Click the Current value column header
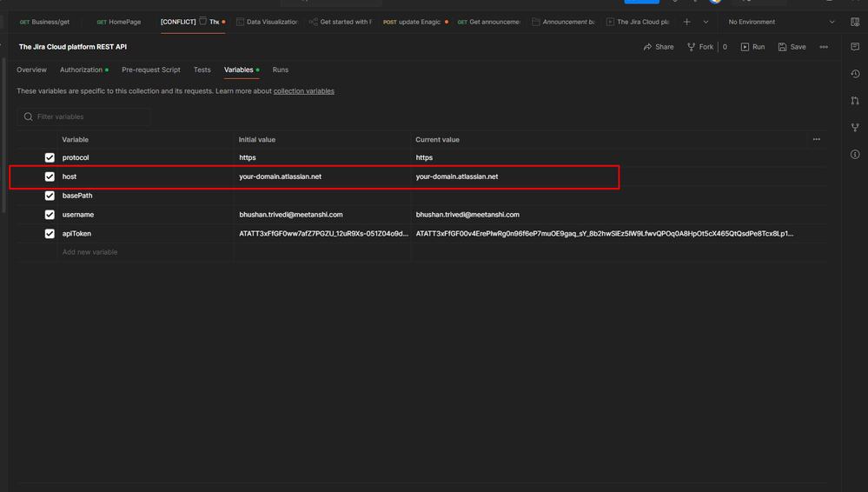868x492 pixels. (x=437, y=140)
